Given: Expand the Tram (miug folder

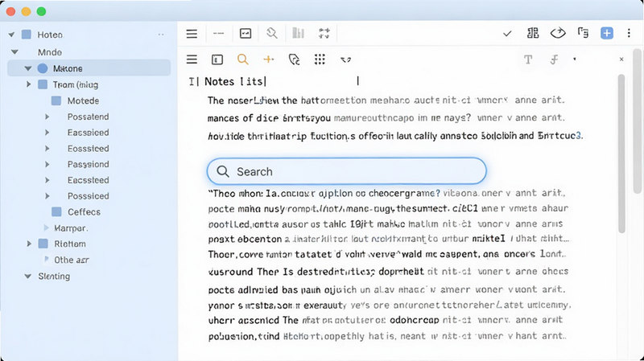Looking at the screenshot, I should [29, 84].
